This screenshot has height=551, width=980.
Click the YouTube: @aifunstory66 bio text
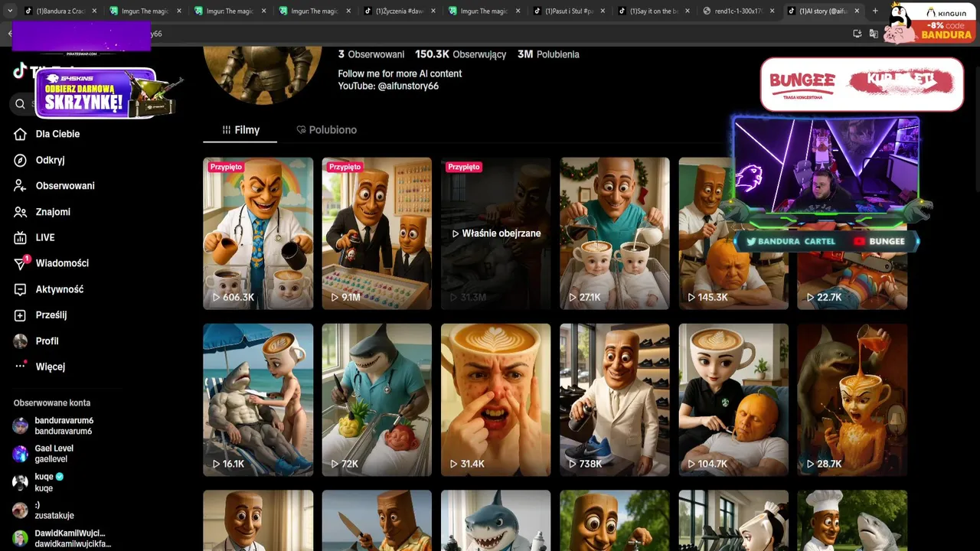[x=388, y=86]
